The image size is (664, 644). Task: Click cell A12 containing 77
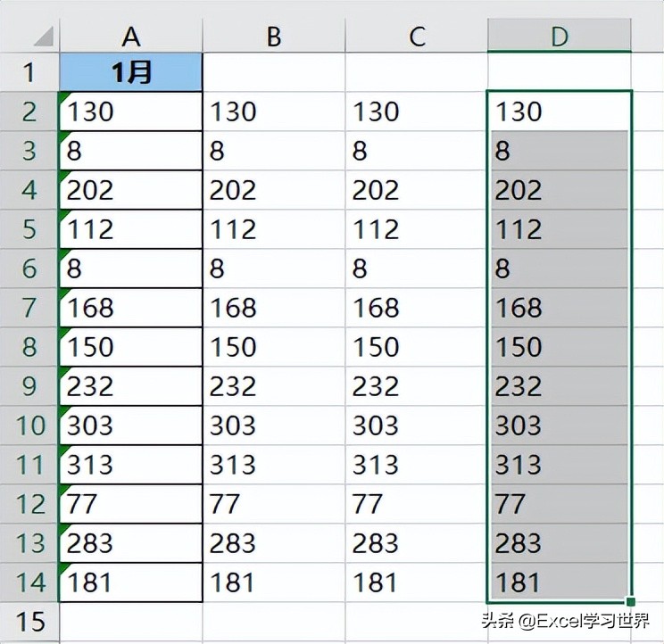click(x=131, y=504)
